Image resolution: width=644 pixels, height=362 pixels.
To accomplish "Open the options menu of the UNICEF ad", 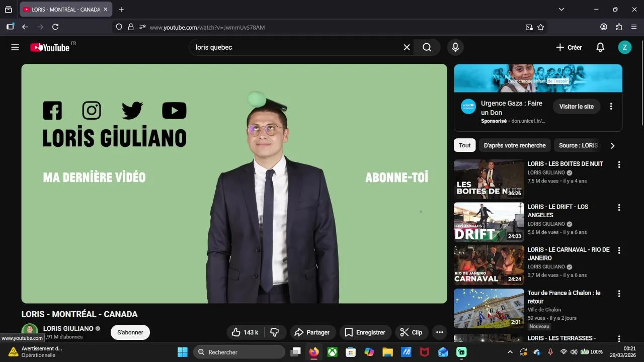I will click(611, 107).
